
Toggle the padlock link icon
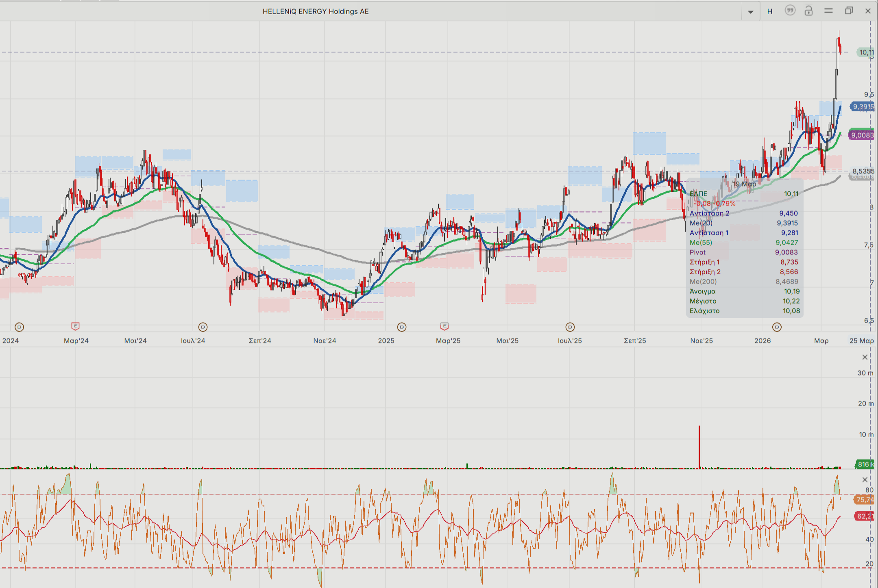(808, 11)
